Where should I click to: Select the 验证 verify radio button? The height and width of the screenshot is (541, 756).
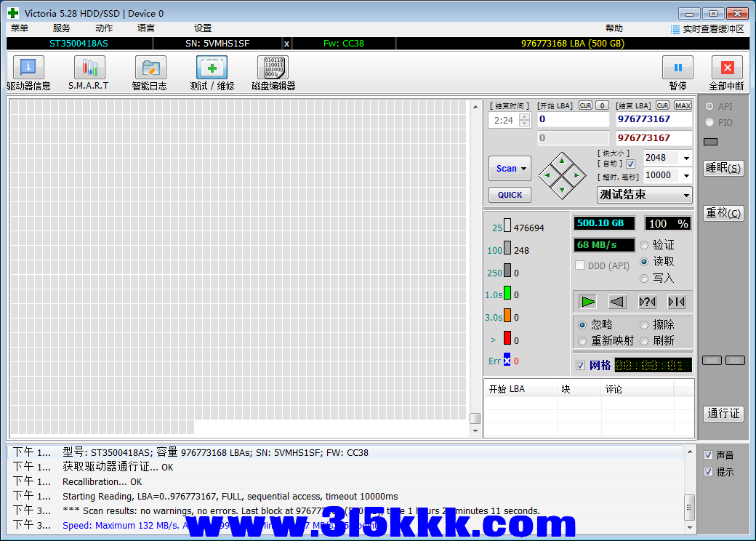pos(644,245)
